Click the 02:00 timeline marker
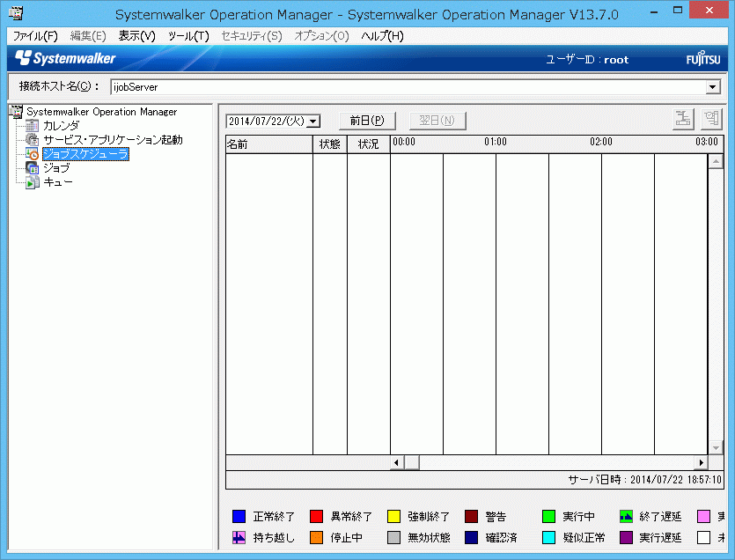Screen dimensions: 735x560 [601, 142]
